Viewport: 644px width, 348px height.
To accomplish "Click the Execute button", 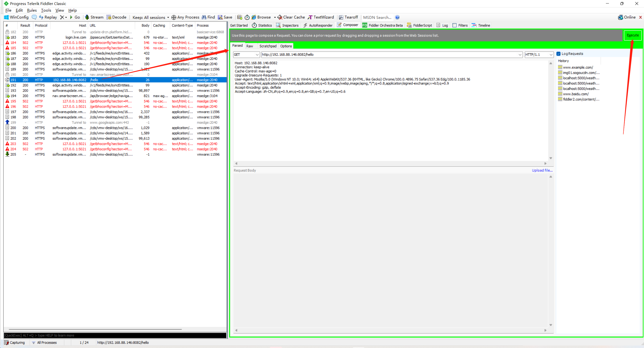I will click(633, 35).
